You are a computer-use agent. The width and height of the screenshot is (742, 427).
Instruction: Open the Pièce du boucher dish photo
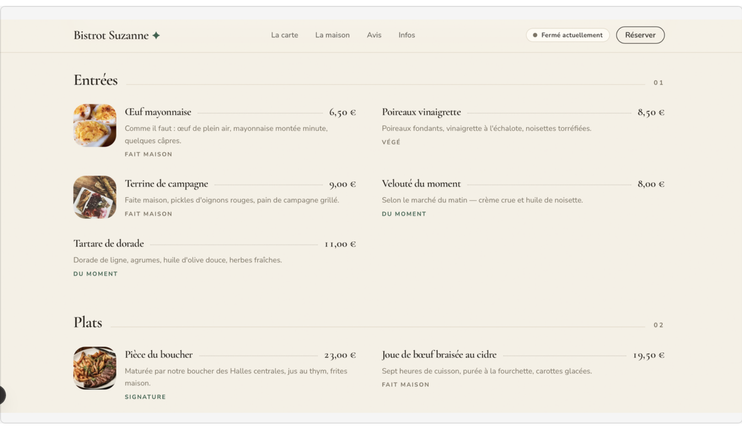click(95, 368)
